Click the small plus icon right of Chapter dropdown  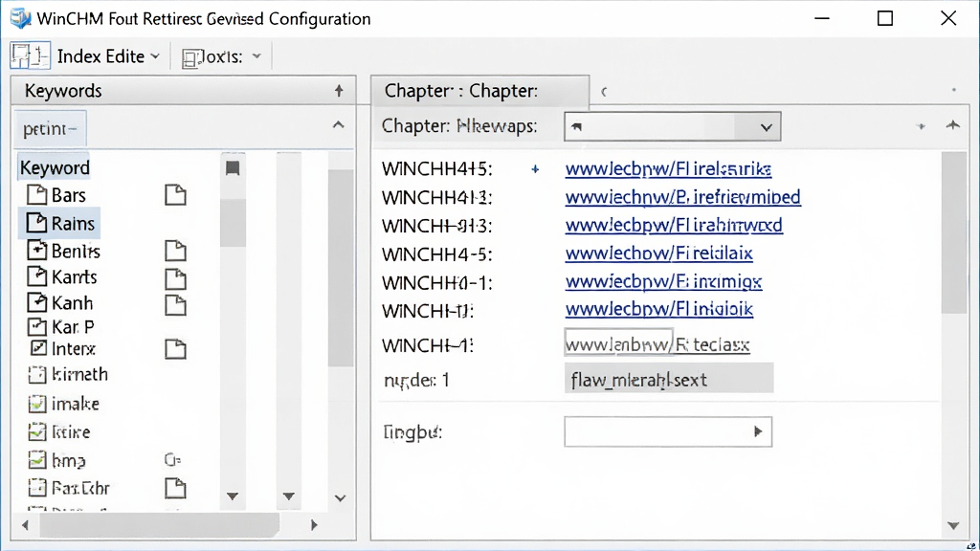[921, 126]
